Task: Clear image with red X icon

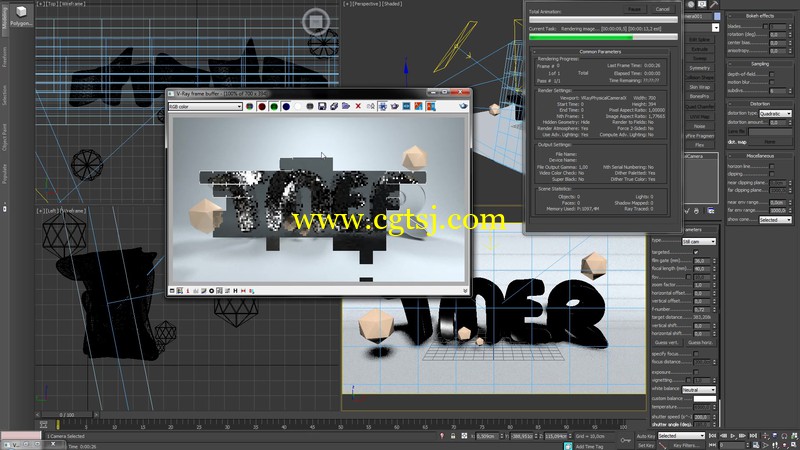Action: [x=358, y=106]
